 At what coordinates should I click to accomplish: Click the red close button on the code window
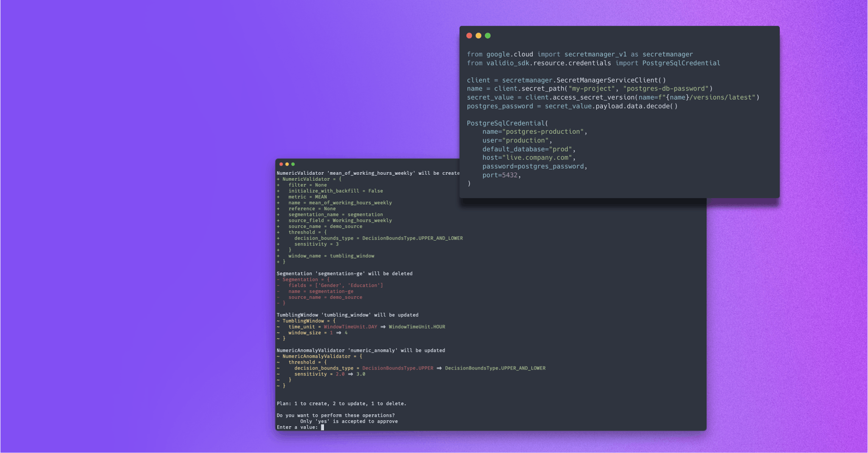469,36
